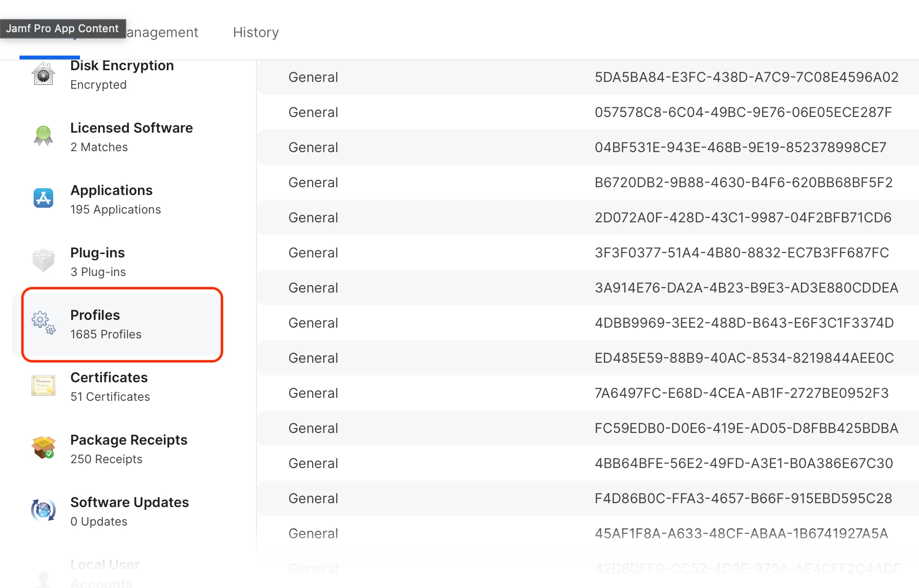The height and width of the screenshot is (588, 919).
Task: Select identifier 3A914E76-DA2A-4B23-B9E3-AD3E880CDDEA
Action: click(746, 288)
